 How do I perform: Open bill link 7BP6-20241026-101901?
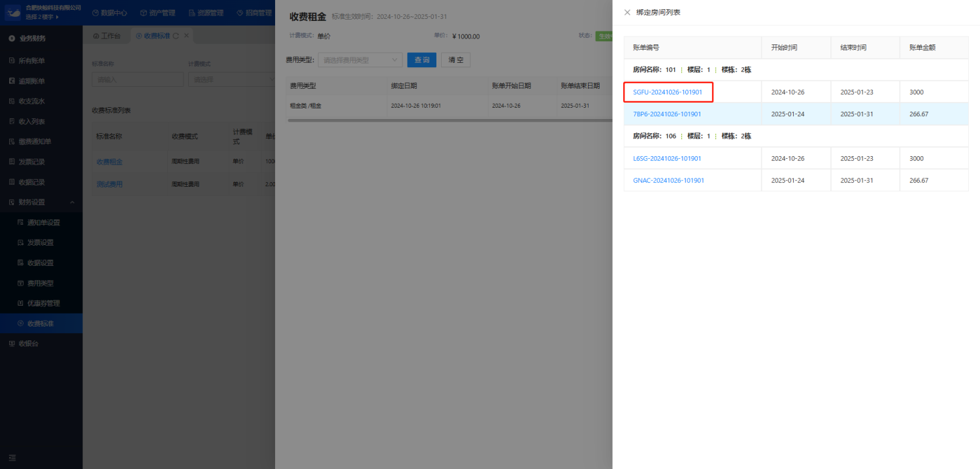pos(667,114)
